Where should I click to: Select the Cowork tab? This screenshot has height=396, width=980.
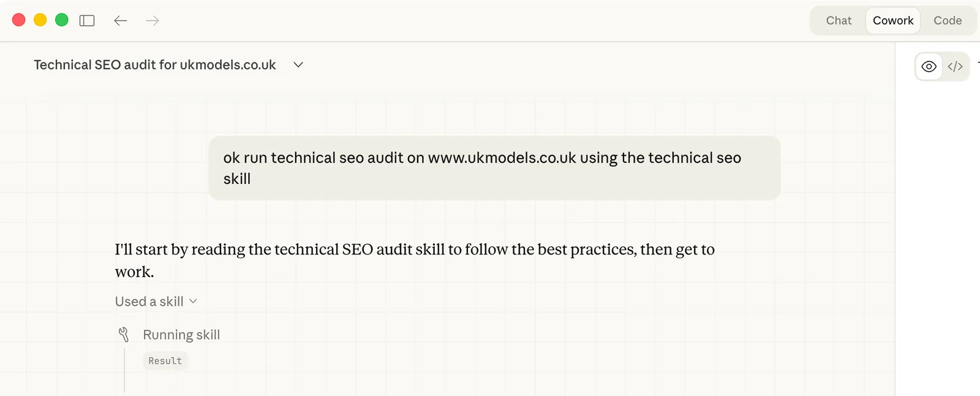tap(893, 20)
